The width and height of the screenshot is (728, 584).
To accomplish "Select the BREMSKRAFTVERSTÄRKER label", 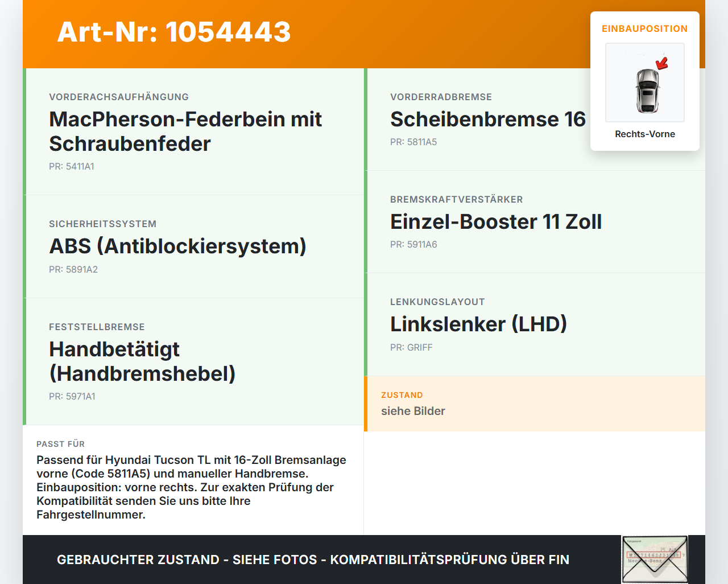I will [x=456, y=199].
